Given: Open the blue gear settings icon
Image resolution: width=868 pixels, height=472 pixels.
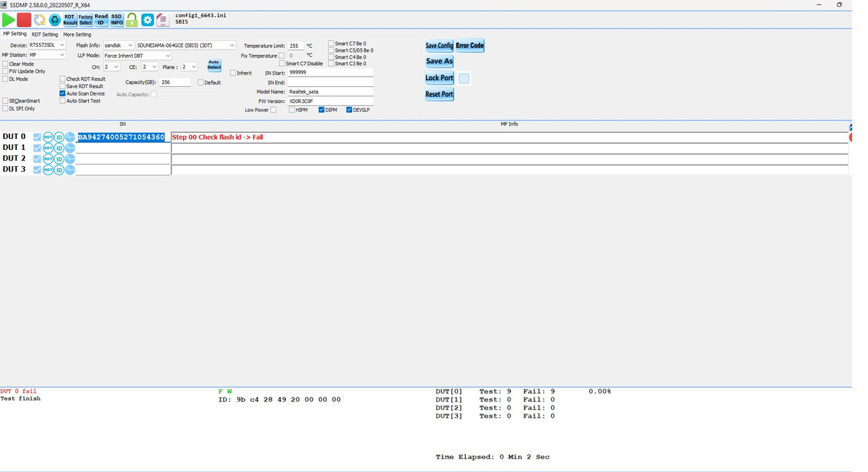Looking at the screenshot, I should (147, 20).
